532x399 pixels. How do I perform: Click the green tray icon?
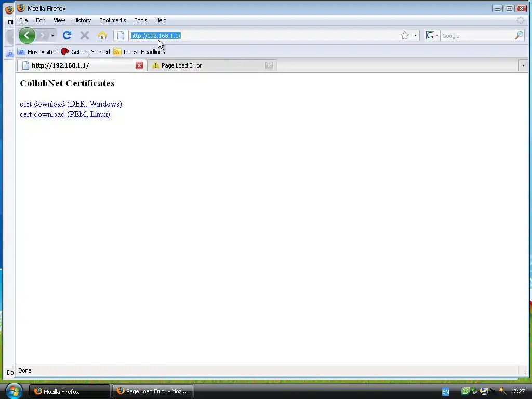click(x=465, y=391)
